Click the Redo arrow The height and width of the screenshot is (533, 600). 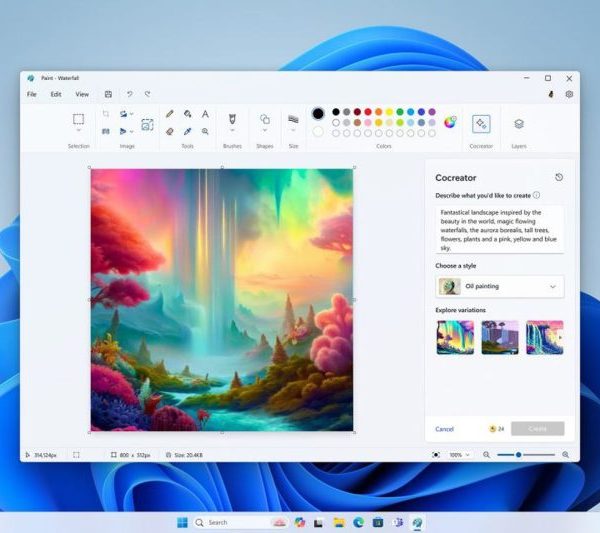[147, 94]
